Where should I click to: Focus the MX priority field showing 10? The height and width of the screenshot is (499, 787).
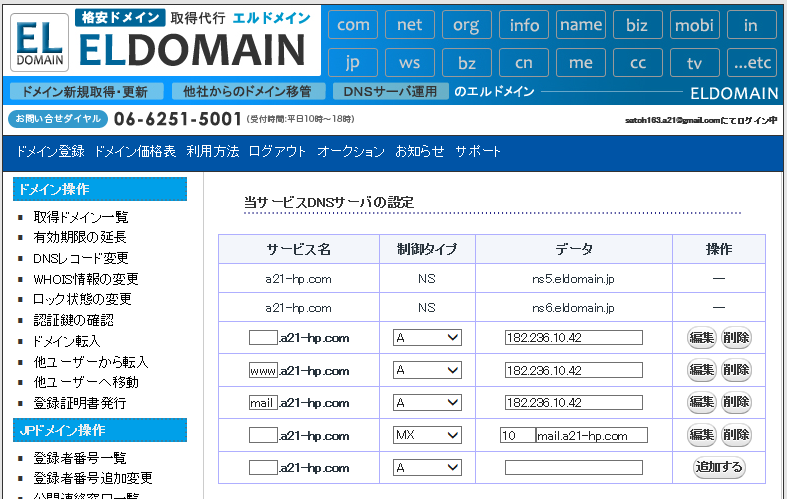[x=517, y=435]
